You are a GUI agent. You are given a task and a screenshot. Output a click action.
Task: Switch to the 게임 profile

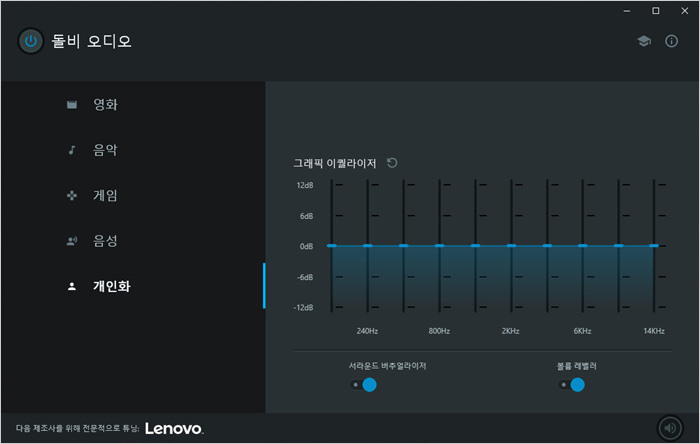[105, 195]
